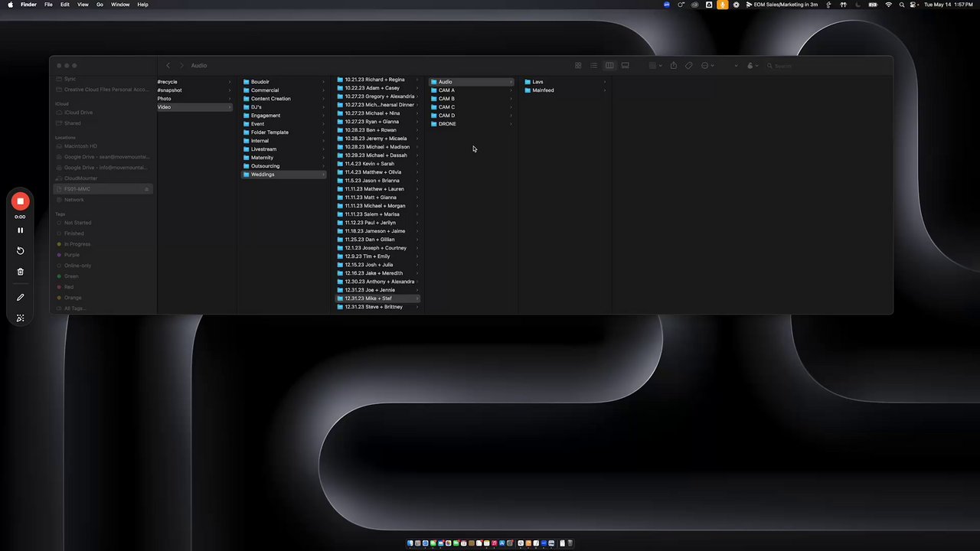Expand the Engagement folder chevron
The height and width of the screenshot is (551, 980).
tap(323, 116)
